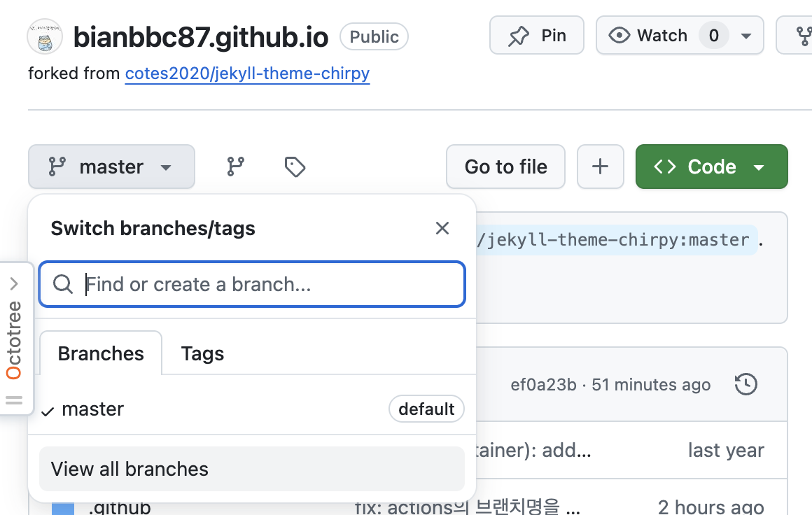
Task: Close the Switch branches/tags popup
Action: 442,228
